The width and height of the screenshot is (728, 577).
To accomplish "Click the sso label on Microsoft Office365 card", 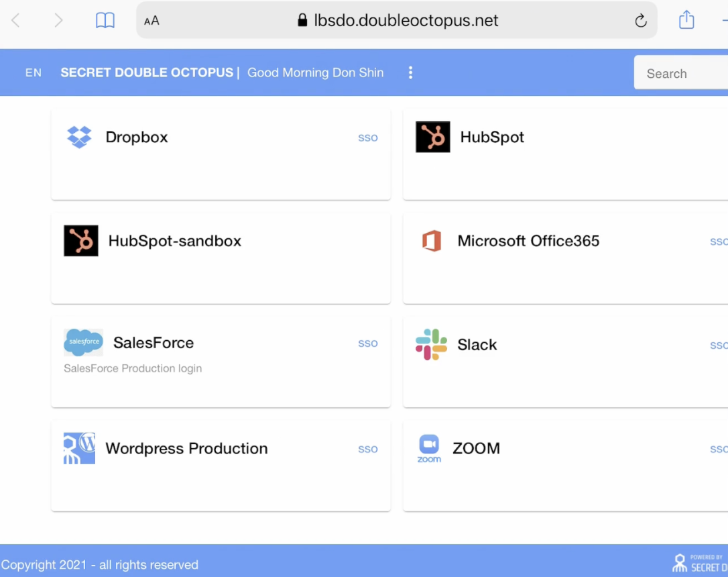I will point(719,242).
